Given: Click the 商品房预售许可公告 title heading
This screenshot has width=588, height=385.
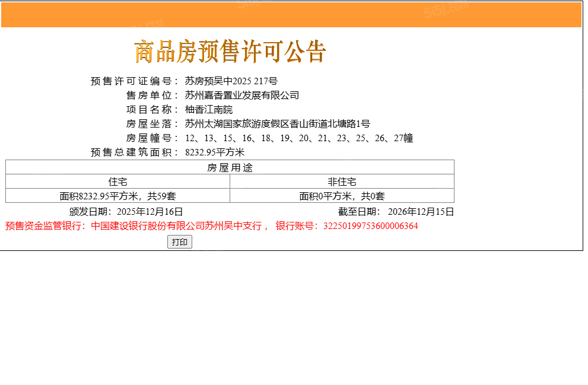Looking at the screenshot, I should point(230,52).
